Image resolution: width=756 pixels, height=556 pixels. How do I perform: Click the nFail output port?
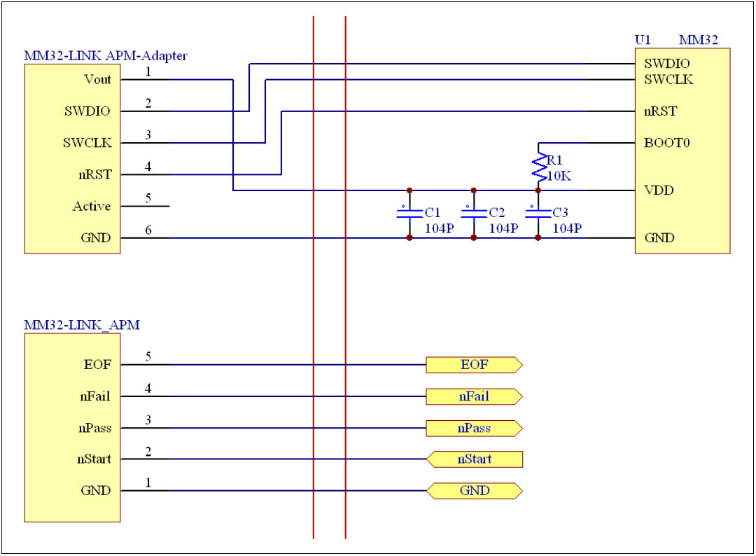pos(474,396)
